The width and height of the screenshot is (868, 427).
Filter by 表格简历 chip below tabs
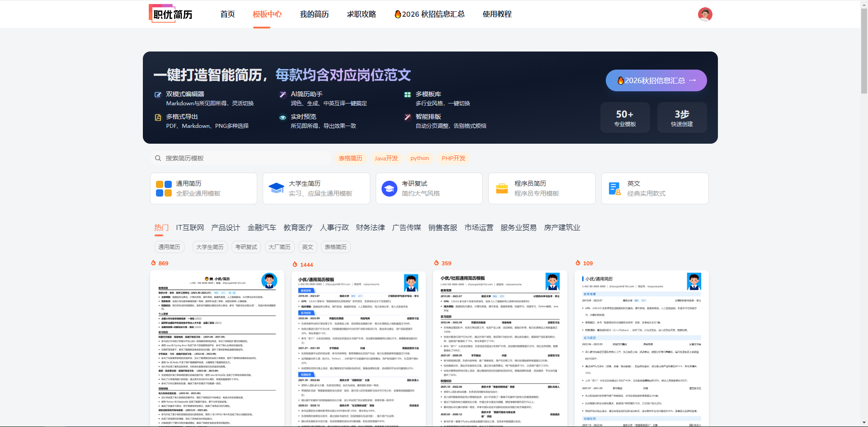(x=335, y=247)
